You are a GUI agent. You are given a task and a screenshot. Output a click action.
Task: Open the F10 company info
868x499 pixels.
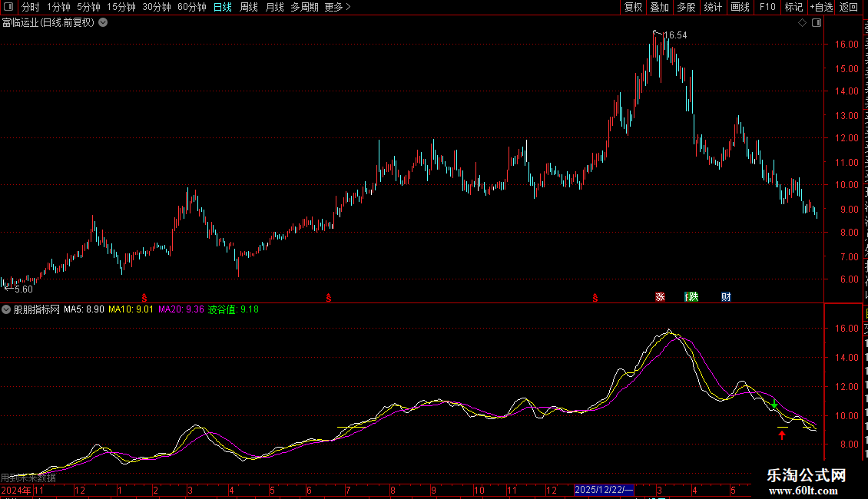tap(767, 7)
